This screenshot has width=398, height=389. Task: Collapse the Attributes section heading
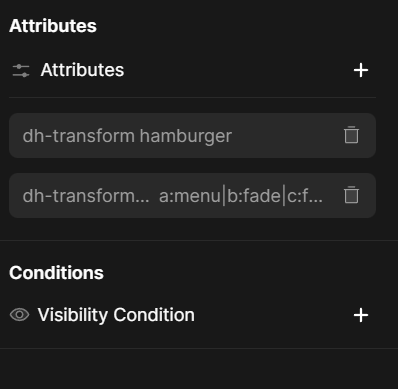[53, 26]
